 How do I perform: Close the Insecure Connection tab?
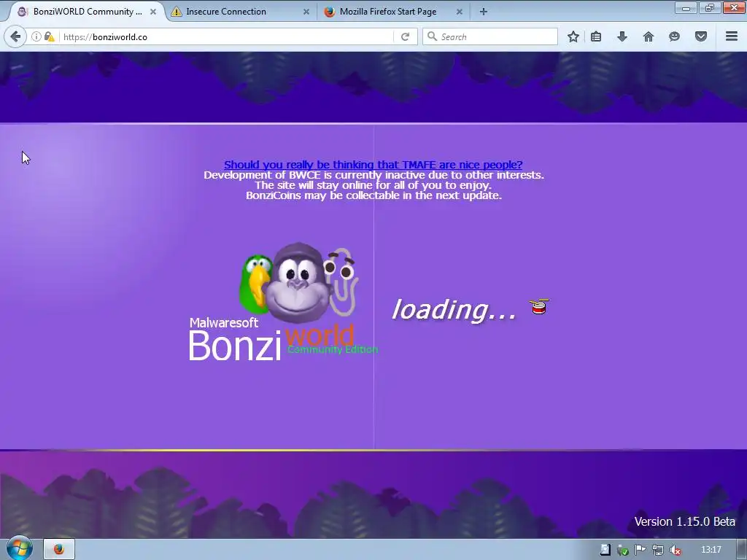click(x=306, y=12)
